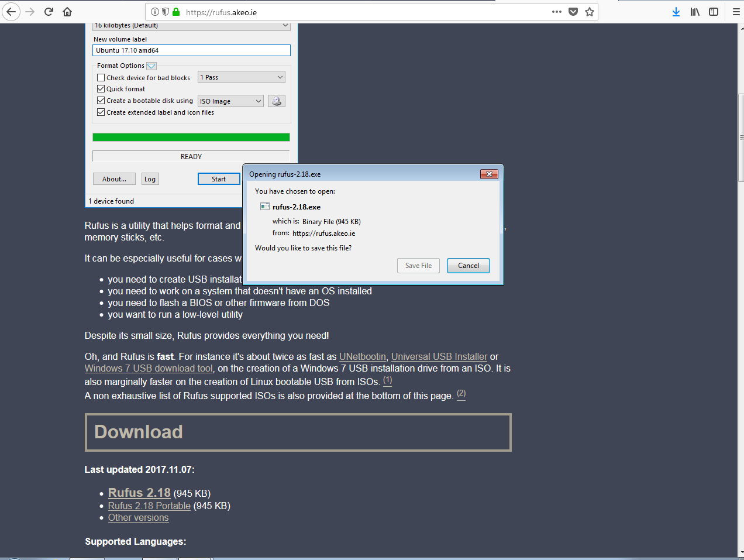Screen dimensions: 744x560
Task: Click 'Supported Languages:' heading
Action: [136, 542]
